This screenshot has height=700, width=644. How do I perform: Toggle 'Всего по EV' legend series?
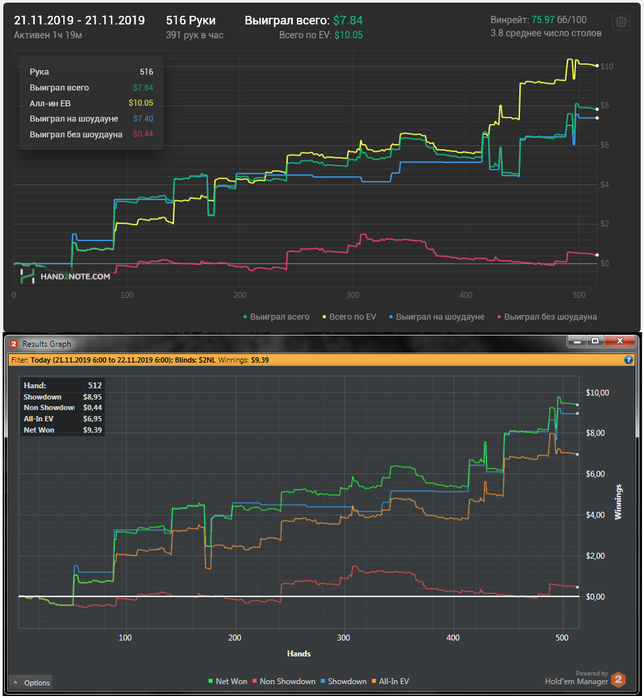(x=349, y=317)
